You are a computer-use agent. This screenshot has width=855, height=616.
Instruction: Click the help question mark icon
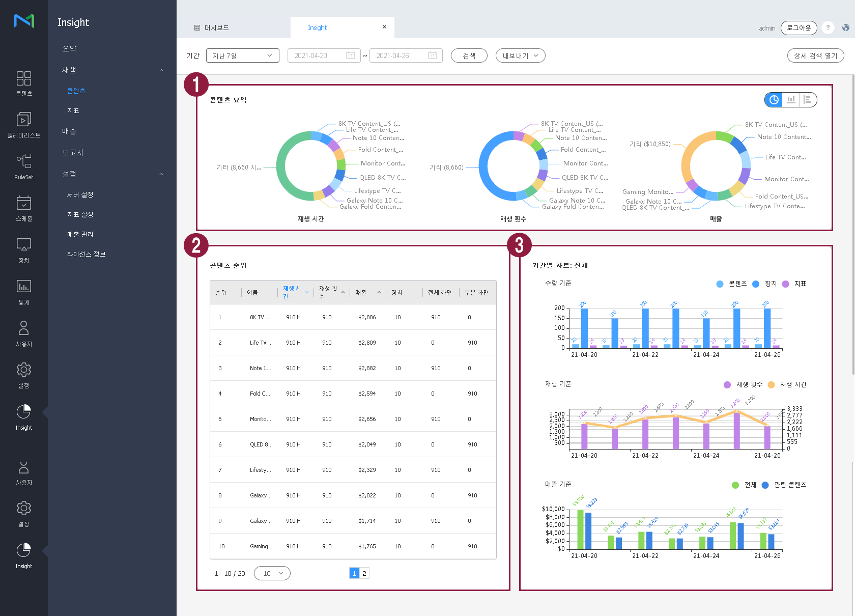(x=828, y=28)
